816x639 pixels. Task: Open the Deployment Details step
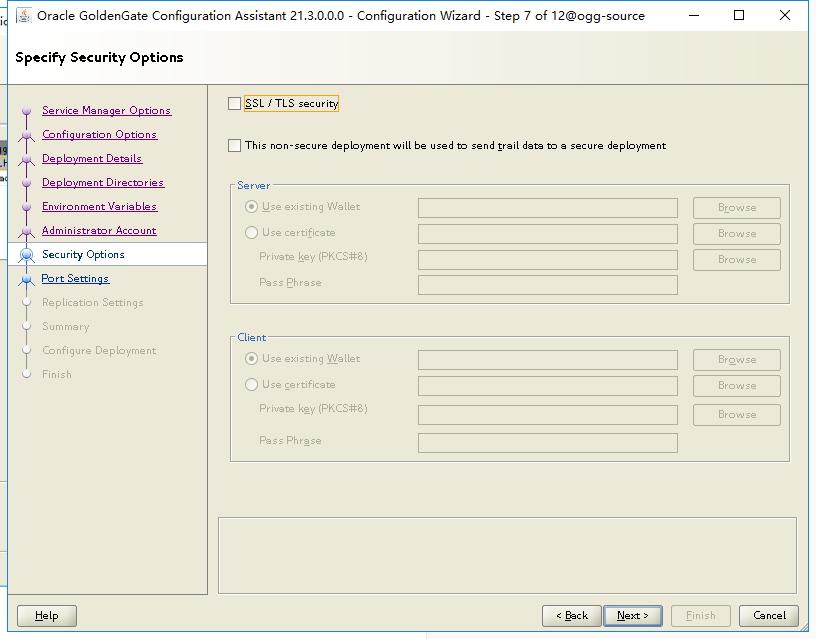click(x=92, y=158)
